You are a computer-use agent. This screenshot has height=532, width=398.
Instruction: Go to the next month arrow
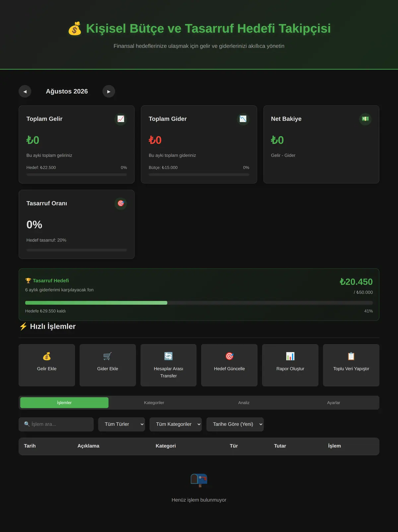(x=109, y=91)
